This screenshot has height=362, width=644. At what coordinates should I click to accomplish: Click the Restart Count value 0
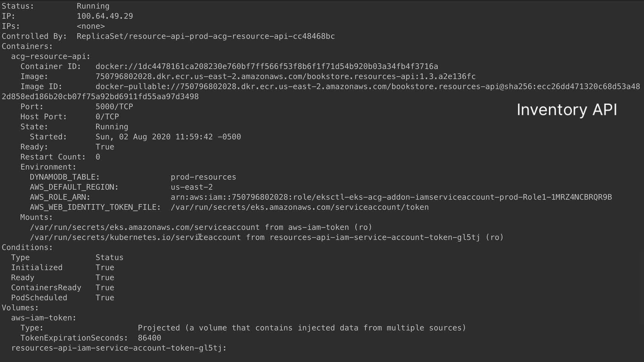(98, 157)
